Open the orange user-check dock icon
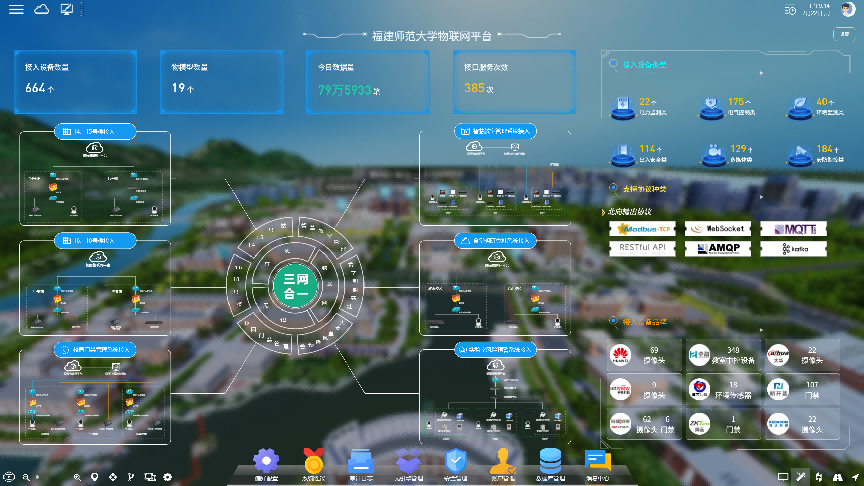Screen dimensions: 864x486 pos(503,461)
